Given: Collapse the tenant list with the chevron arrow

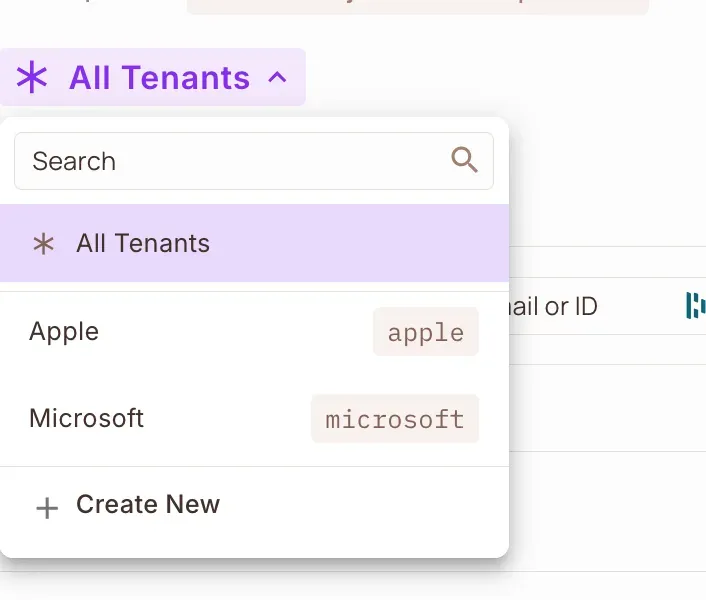Looking at the screenshot, I should (x=278, y=77).
